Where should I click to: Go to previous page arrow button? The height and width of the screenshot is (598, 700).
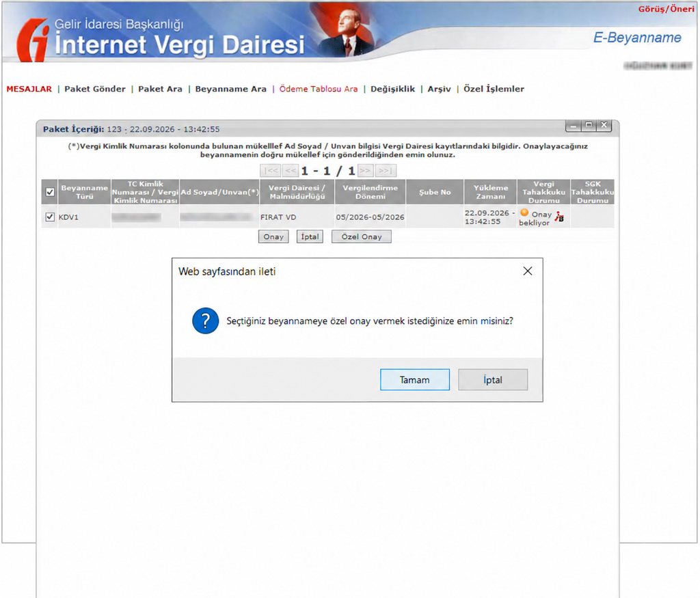click(x=291, y=170)
